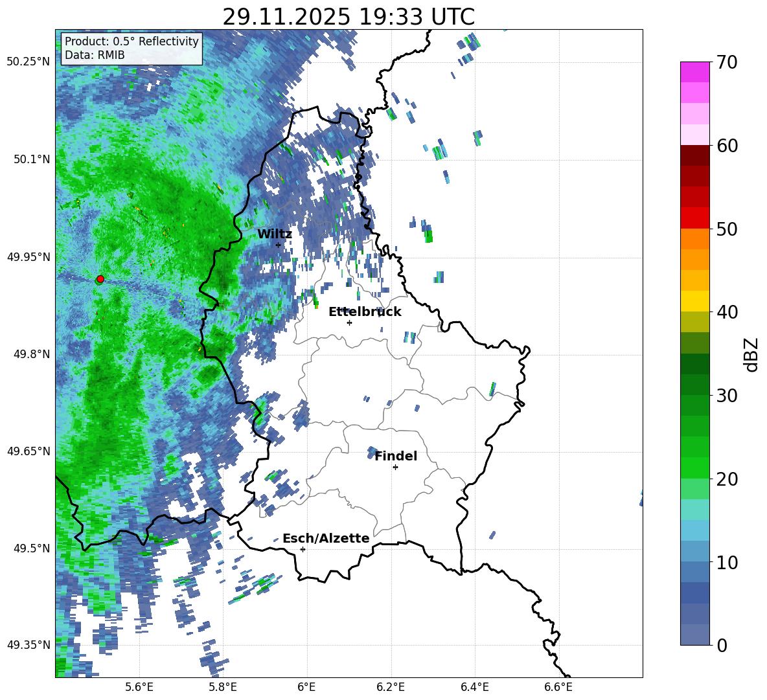The height and width of the screenshot is (700, 767).
Task: Click the dBZ colorbar axis label
Action: pyautogui.click(x=752, y=354)
